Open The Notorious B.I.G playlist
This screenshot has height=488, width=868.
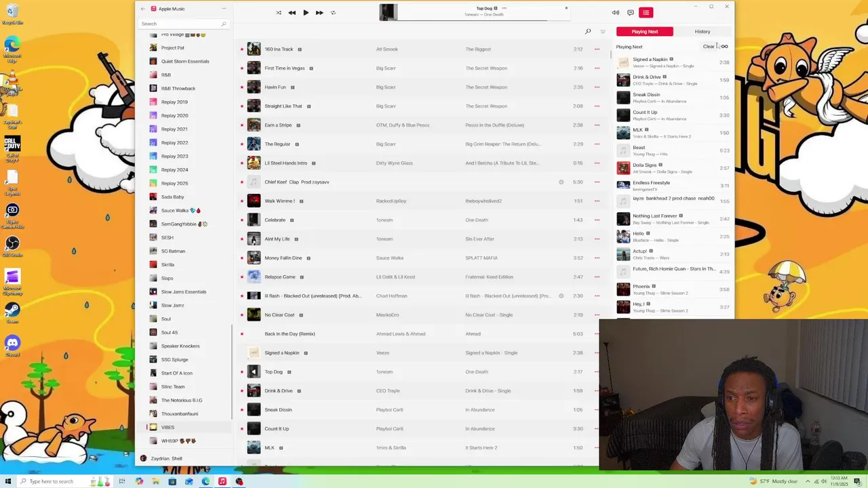(181, 400)
